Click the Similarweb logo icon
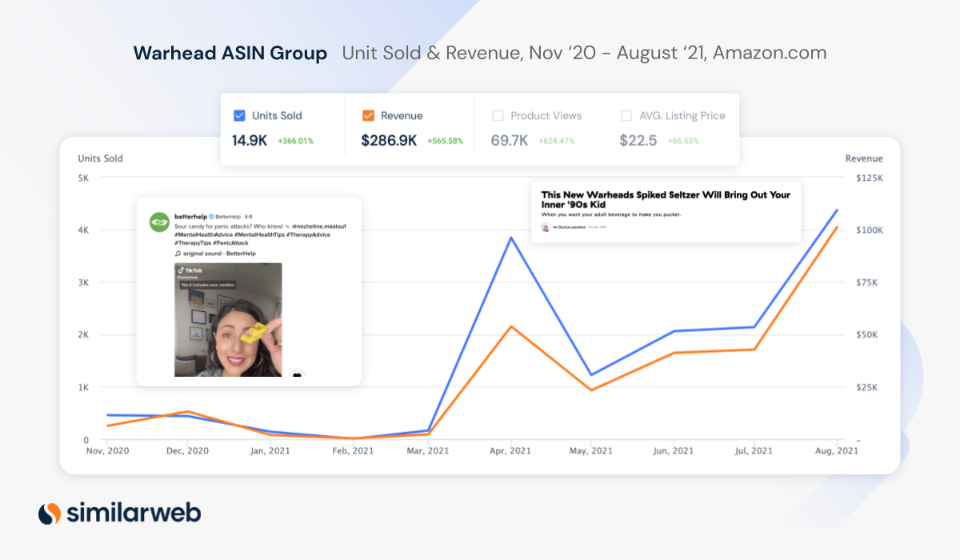Image resolution: width=960 pixels, height=560 pixels. pyautogui.click(x=50, y=513)
